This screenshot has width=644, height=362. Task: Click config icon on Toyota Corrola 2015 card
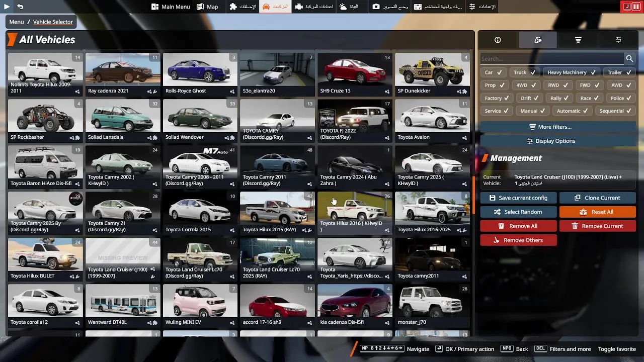[232, 230]
